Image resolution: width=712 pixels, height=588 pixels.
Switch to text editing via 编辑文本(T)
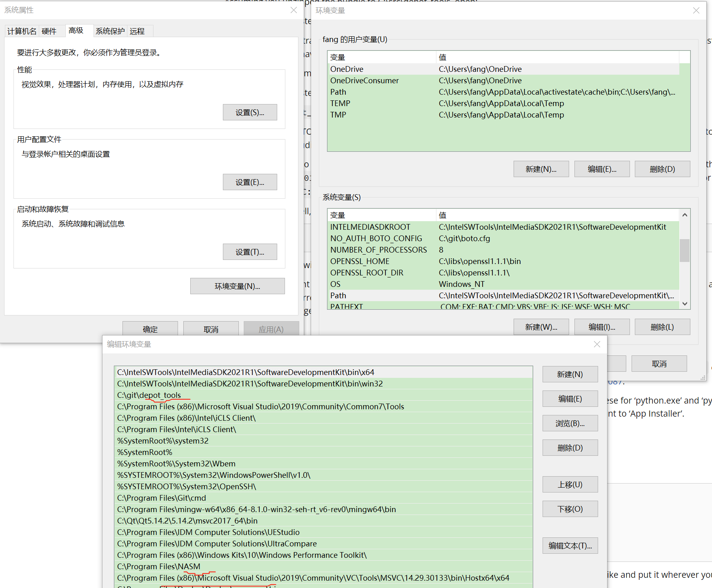tap(570, 546)
